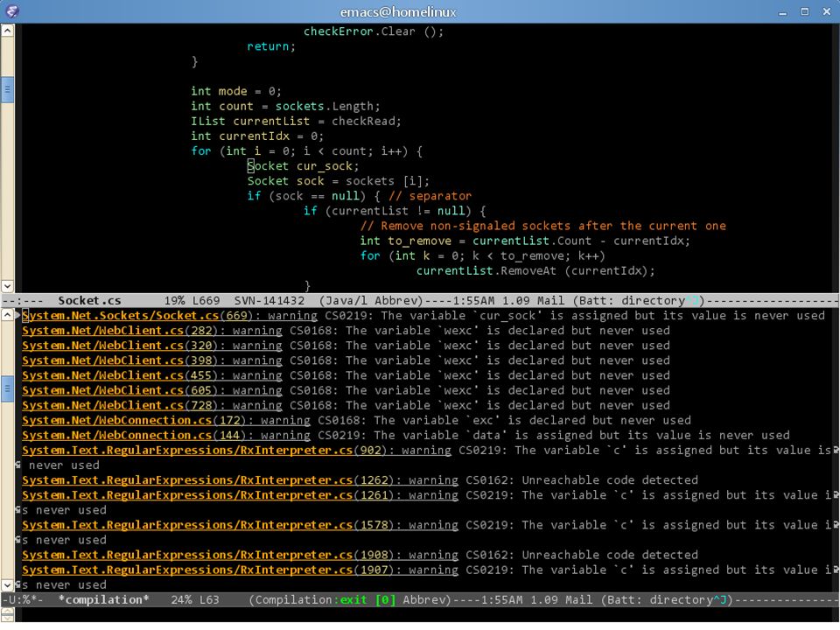Click the '// separator' comment
Image resolution: width=840 pixels, height=630 pixels.
(430, 196)
